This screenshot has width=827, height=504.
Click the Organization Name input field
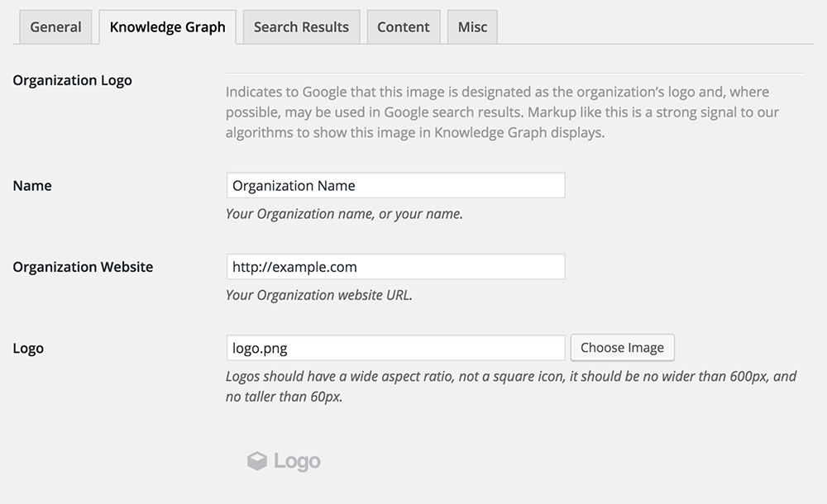point(395,186)
